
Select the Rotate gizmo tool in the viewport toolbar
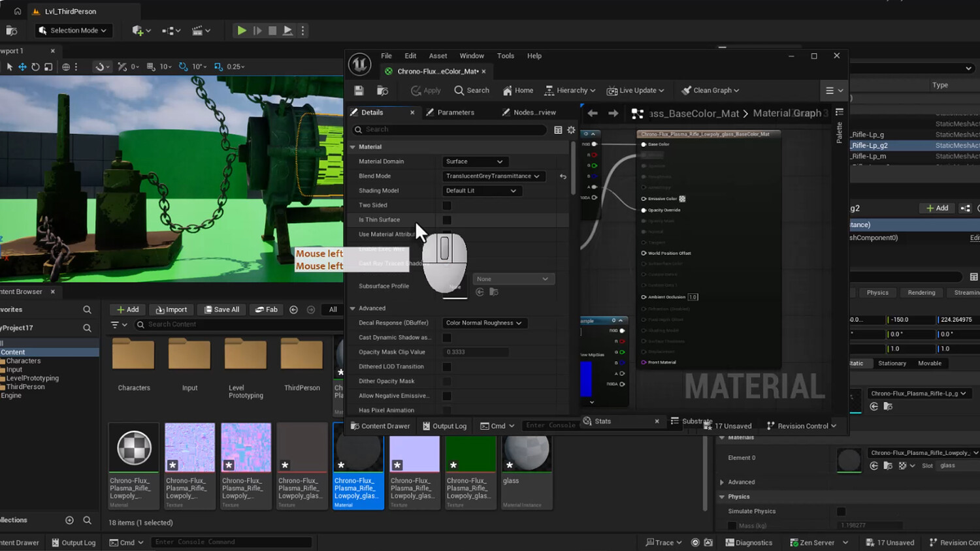click(35, 67)
